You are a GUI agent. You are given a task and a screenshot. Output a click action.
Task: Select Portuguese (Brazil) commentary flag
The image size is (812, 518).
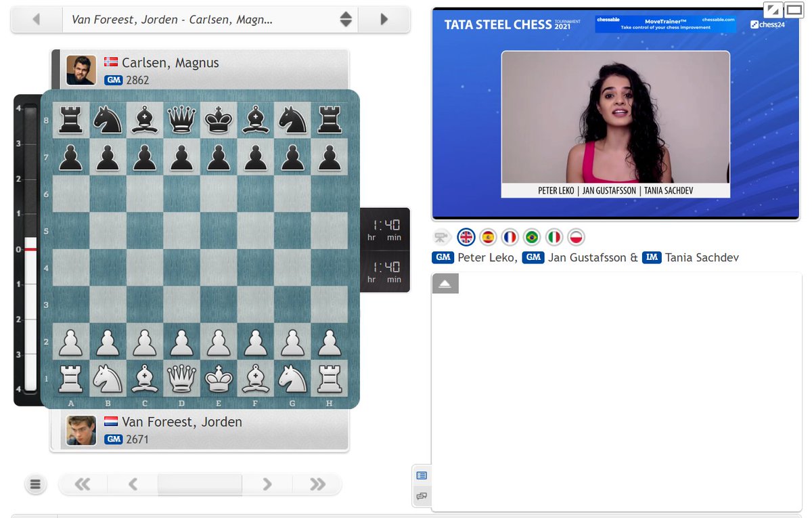532,237
